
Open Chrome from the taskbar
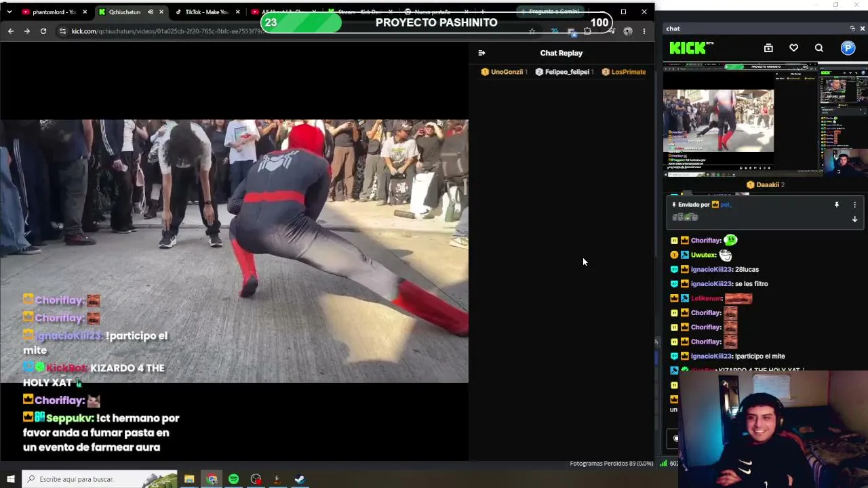click(212, 479)
